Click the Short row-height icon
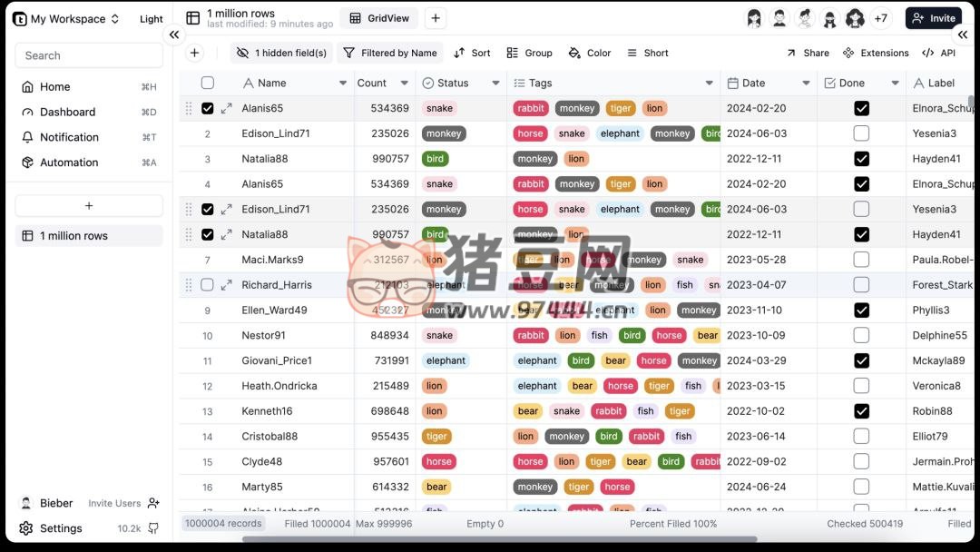This screenshot has width=980, height=552. tap(632, 53)
